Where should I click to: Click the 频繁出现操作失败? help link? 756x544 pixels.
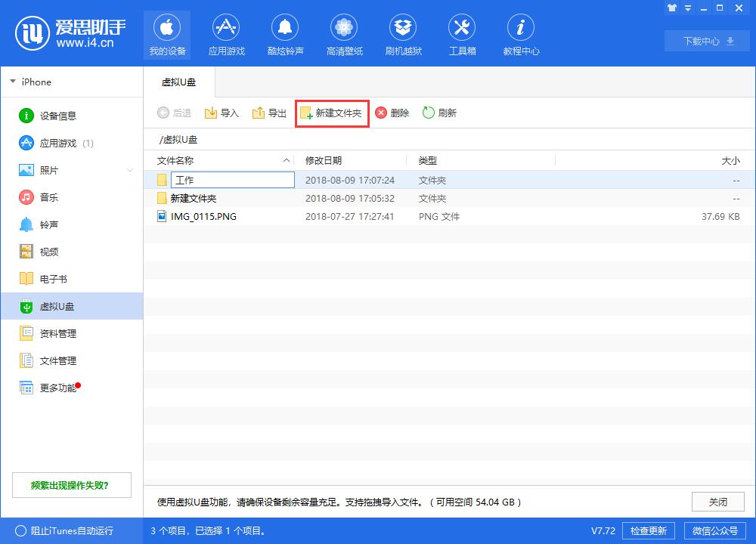pos(71,484)
